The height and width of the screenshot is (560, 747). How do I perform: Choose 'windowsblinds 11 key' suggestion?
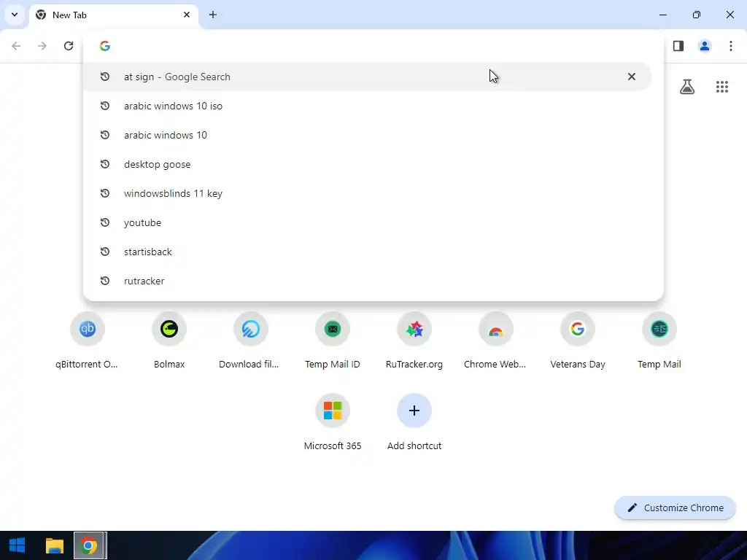click(x=367, y=193)
